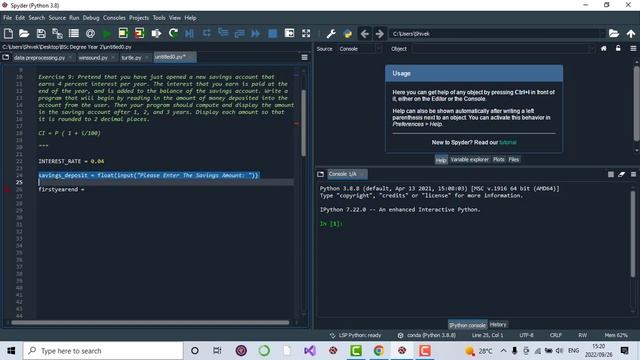The width and height of the screenshot is (640, 360).
Task: Open the Source combo box
Action: tap(359, 49)
